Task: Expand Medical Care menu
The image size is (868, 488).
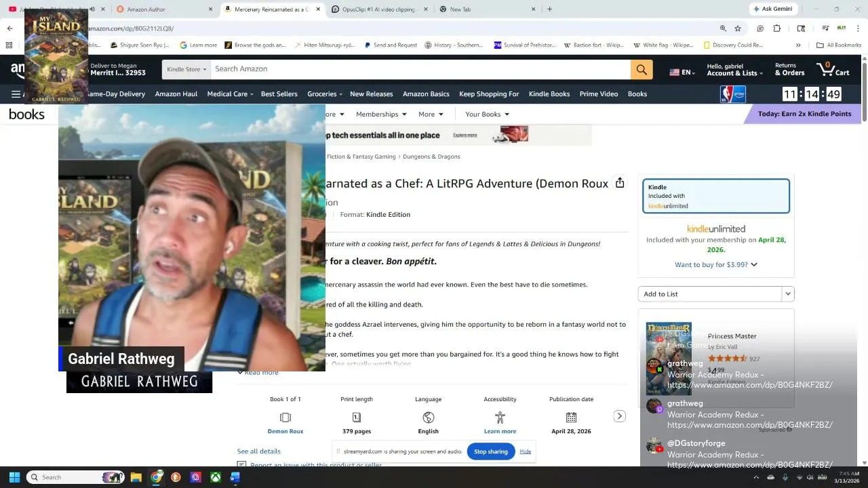Action: 230,94
